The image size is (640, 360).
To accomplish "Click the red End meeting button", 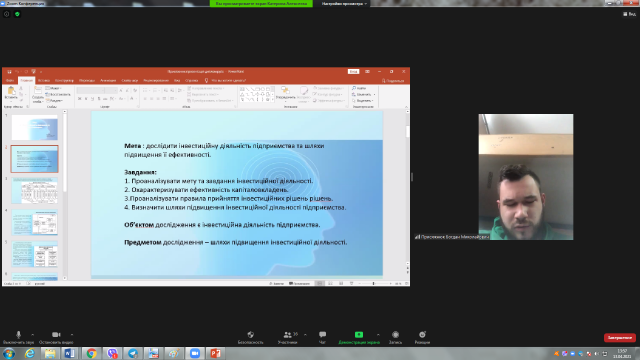I will coord(620,338).
